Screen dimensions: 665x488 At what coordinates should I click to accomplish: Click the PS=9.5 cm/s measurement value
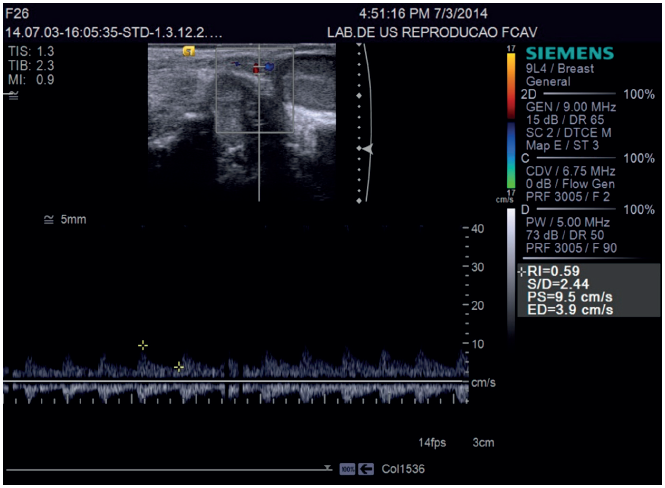click(570, 297)
